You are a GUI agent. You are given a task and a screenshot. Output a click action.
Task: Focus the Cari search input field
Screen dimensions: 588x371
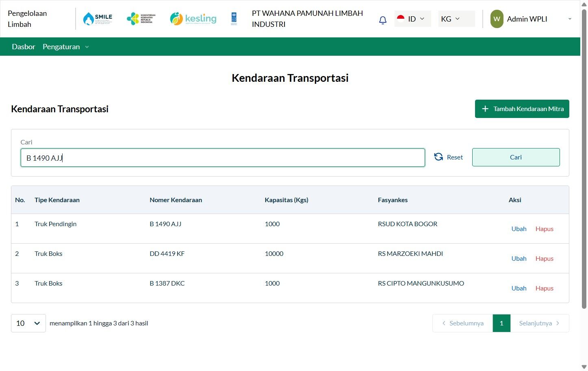click(223, 157)
